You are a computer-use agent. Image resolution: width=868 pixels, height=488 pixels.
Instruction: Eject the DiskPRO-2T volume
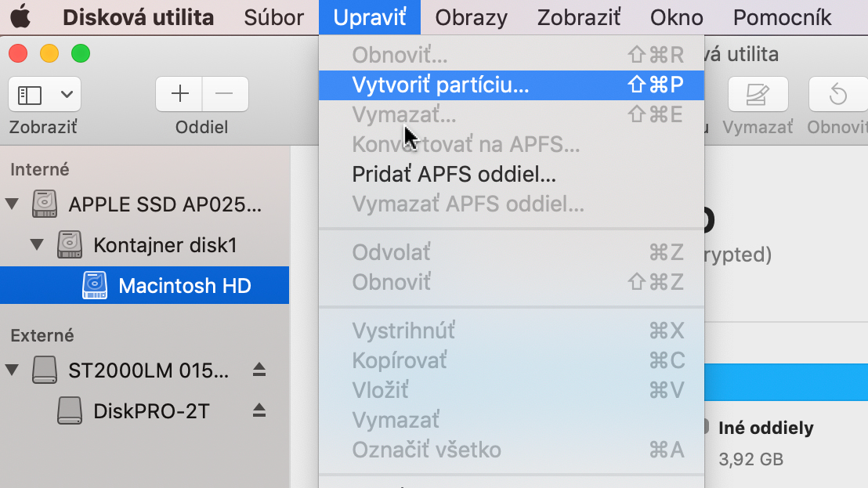[x=259, y=410]
